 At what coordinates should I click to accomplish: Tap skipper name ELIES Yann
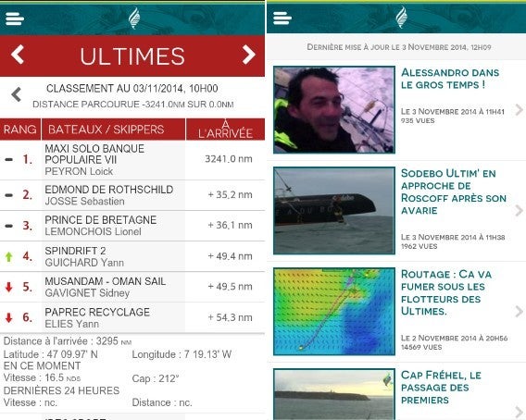[72, 324]
